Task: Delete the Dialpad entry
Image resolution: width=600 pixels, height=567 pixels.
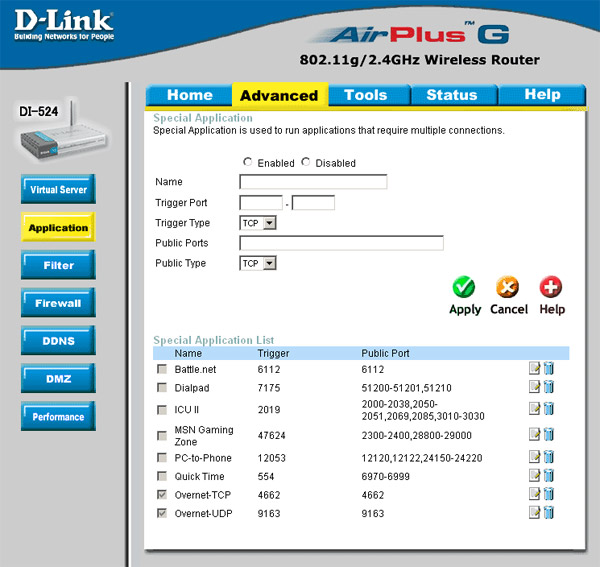Action: click(x=549, y=386)
